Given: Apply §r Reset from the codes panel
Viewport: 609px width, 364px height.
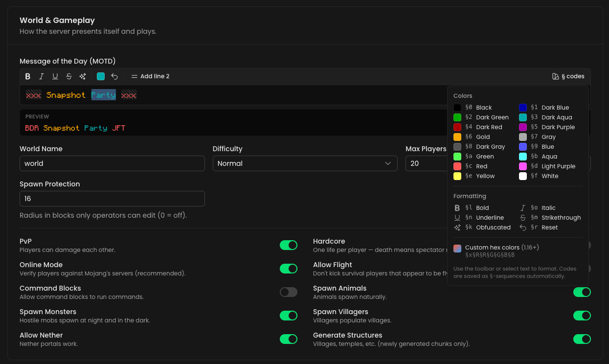Looking at the screenshot, I should coord(538,227).
